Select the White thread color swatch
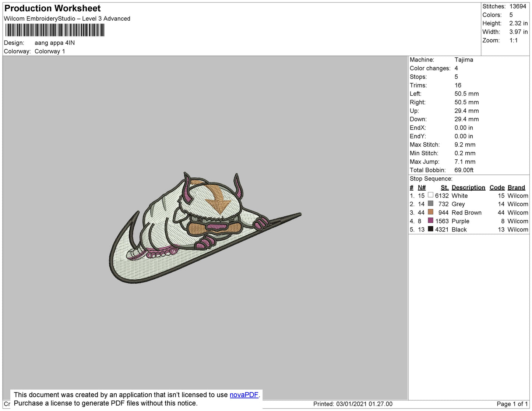This screenshot has height=411, width=532. pyautogui.click(x=430, y=195)
